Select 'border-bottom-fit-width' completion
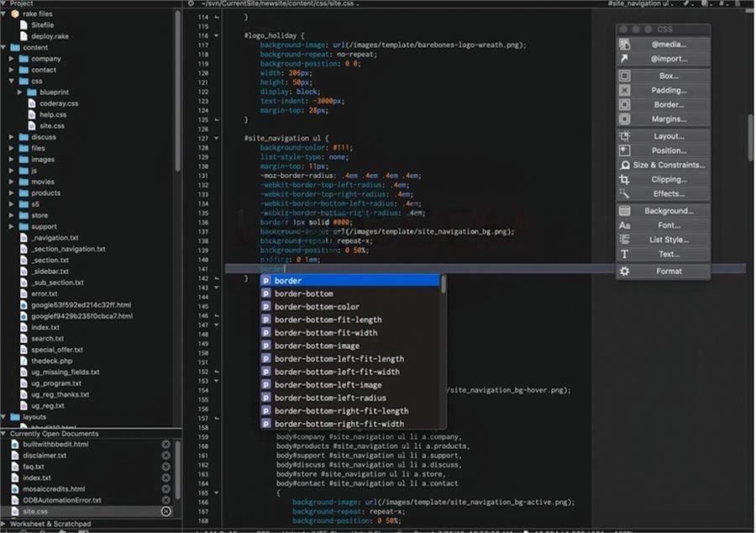The height and width of the screenshot is (533, 756). coord(350,333)
